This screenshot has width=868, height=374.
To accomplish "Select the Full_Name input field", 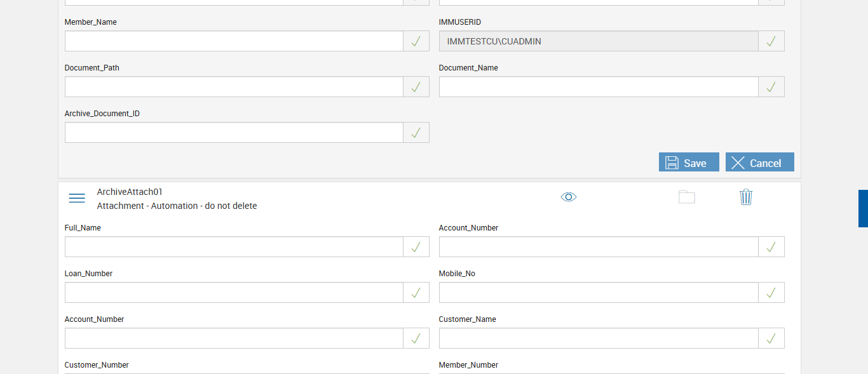I will coord(234,247).
